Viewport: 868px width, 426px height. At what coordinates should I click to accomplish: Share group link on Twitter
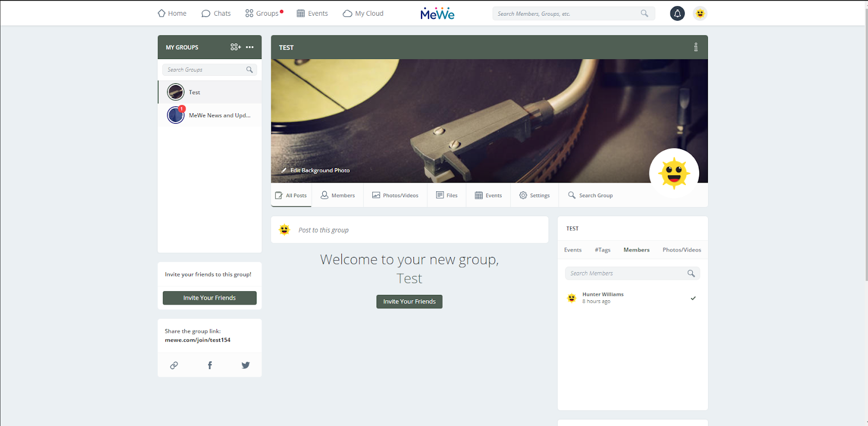[x=245, y=365]
